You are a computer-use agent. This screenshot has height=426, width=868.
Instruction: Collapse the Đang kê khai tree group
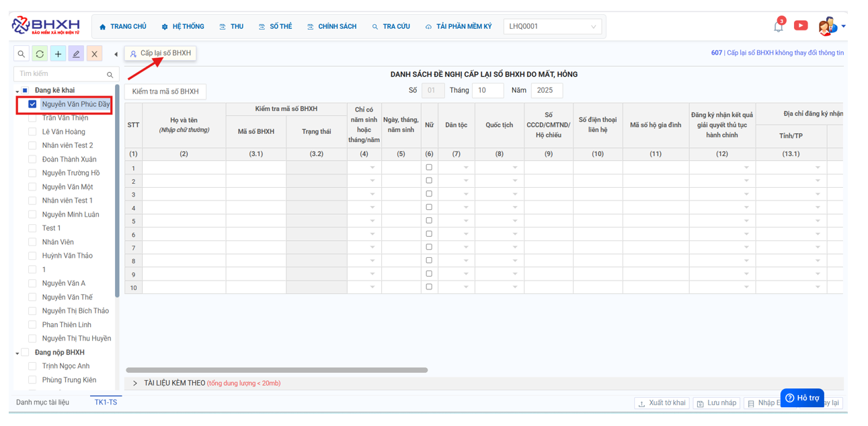pos(17,91)
